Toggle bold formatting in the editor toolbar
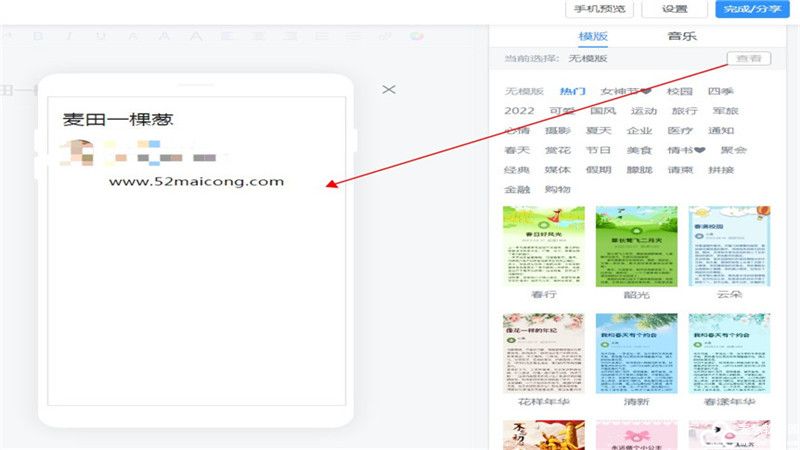The width and height of the screenshot is (800, 450). [39, 37]
